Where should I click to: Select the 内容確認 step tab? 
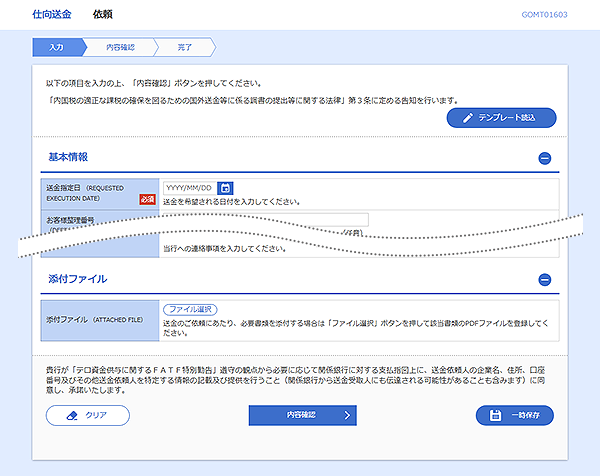click(x=120, y=47)
